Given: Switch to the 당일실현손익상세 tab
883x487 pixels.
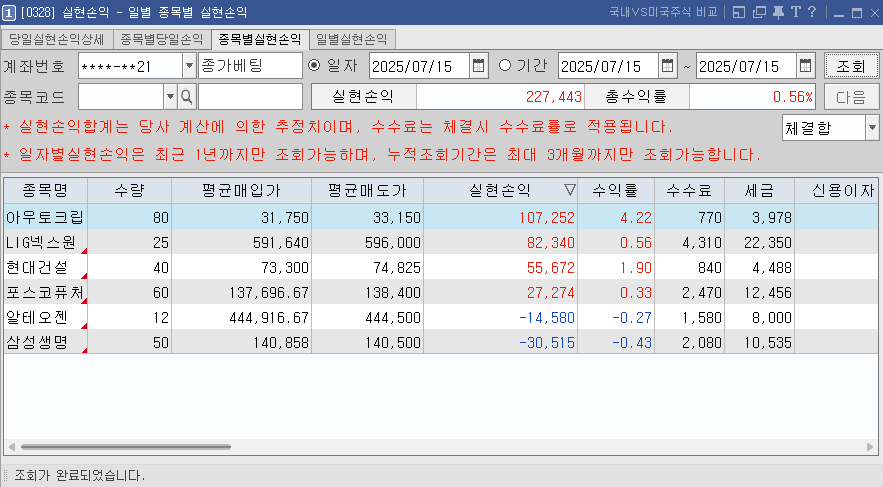Looking at the screenshot, I should pyautogui.click(x=56, y=39).
